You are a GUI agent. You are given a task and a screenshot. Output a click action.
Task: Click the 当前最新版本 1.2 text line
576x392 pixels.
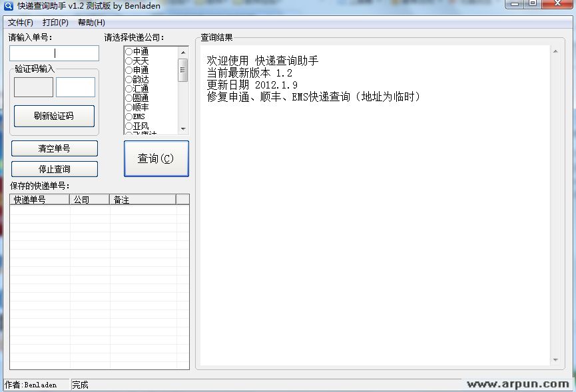pos(250,73)
